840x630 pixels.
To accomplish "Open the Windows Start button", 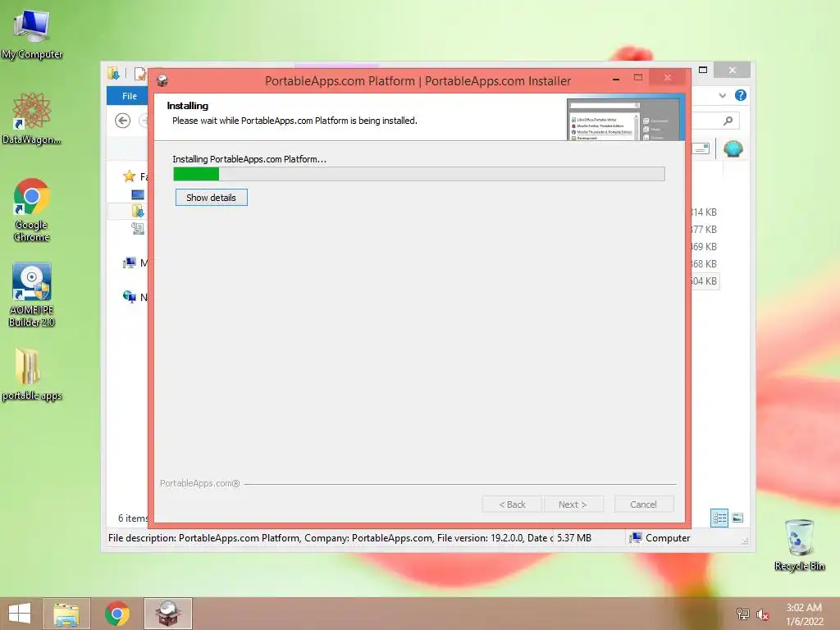I will click(20, 614).
